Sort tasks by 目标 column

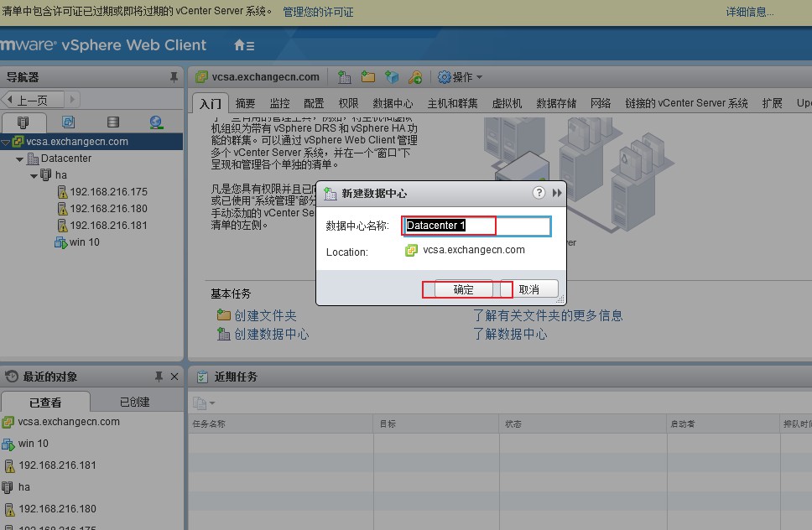point(436,423)
